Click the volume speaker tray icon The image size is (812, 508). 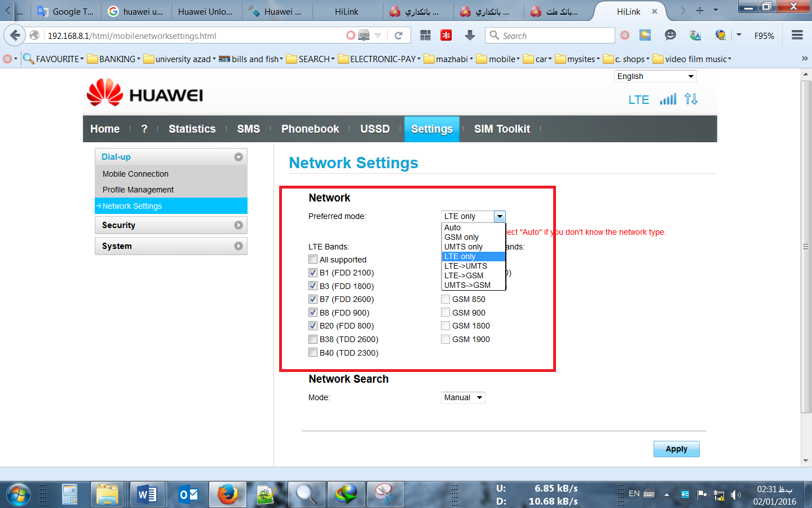[735, 495]
